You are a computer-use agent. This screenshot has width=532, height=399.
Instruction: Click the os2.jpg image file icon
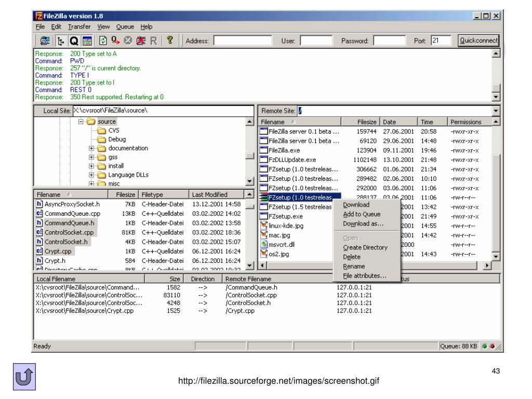point(263,254)
